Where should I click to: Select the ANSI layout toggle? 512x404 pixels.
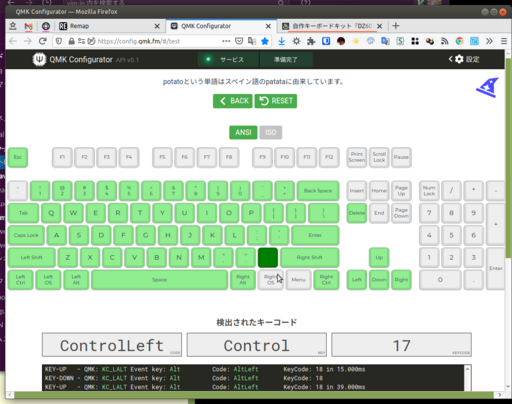[243, 132]
